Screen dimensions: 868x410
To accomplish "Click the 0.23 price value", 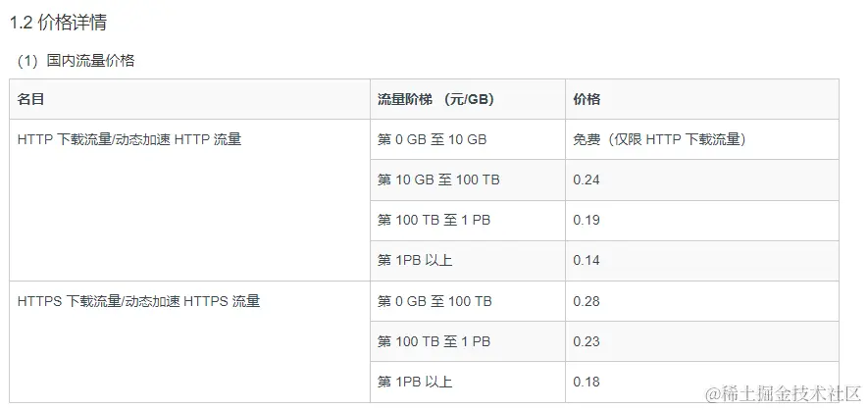I will click(x=587, y=341).
